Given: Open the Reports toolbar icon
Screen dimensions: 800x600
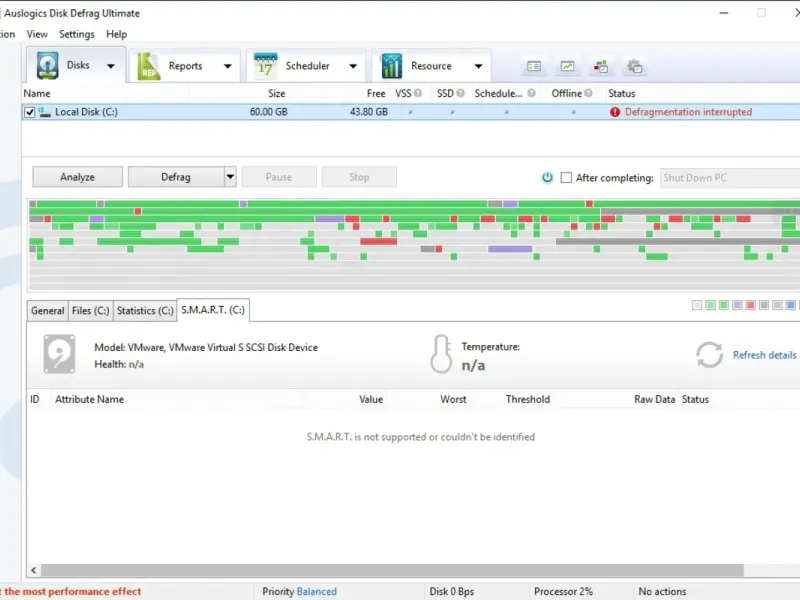Looking at the screenshot, I should (148, 66).
